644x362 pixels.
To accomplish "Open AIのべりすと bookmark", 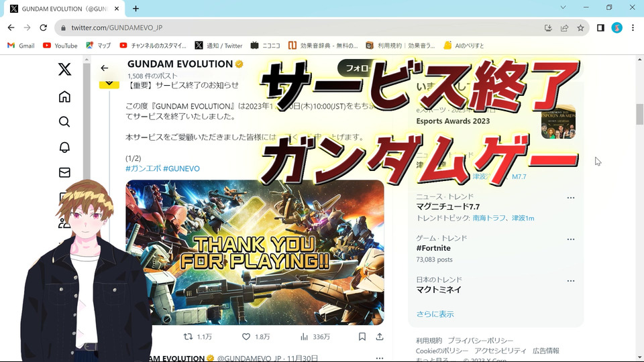I will point(464,46).
